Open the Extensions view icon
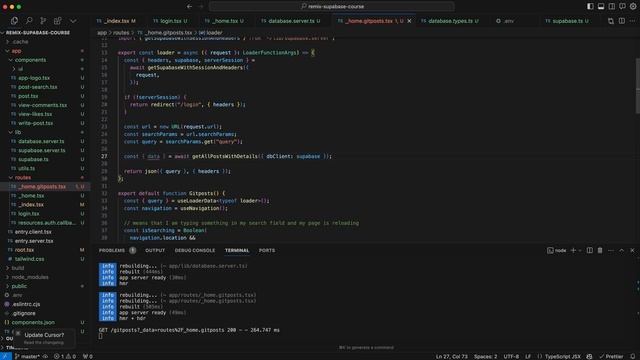Image resolution: width=640 pixels, height=360 pixels. (58, 20)
